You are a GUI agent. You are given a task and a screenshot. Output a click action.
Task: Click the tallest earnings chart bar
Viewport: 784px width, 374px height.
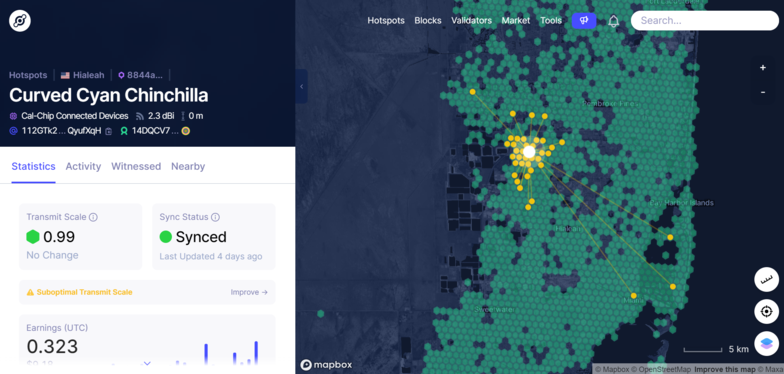256,352
